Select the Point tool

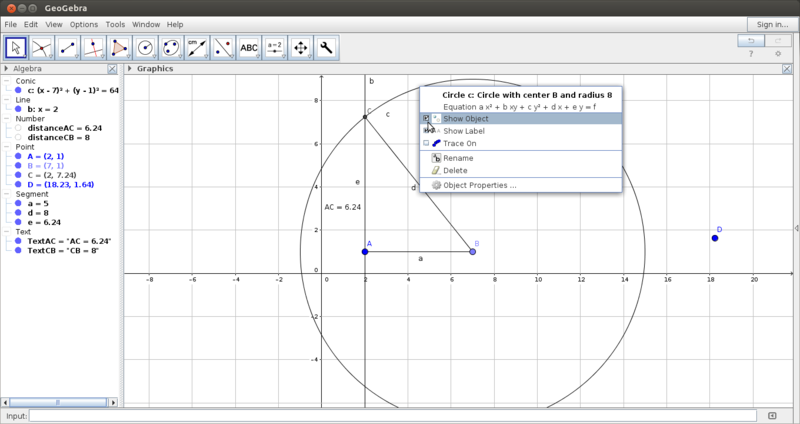click(x=42, y=48)
